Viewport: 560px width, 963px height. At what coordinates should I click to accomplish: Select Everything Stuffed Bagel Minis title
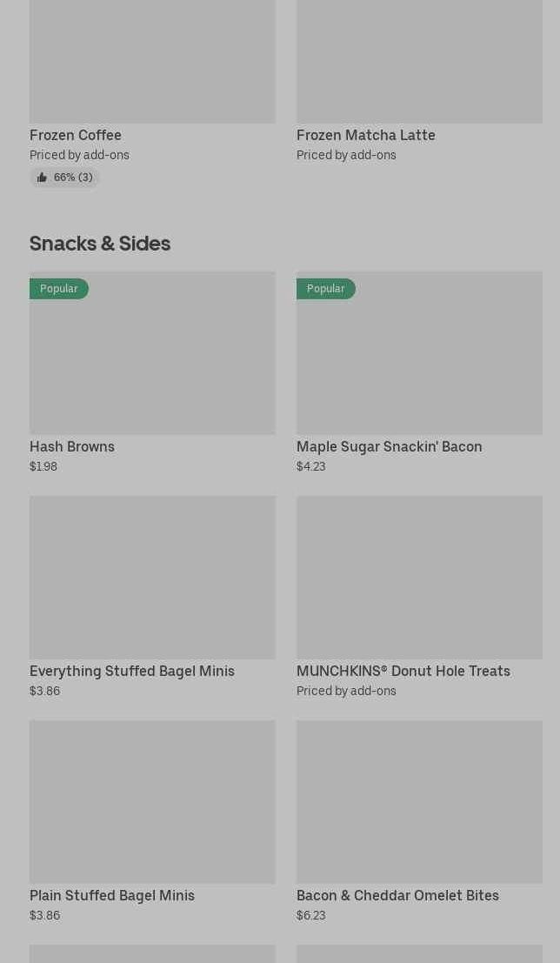[x=132, y=671]
